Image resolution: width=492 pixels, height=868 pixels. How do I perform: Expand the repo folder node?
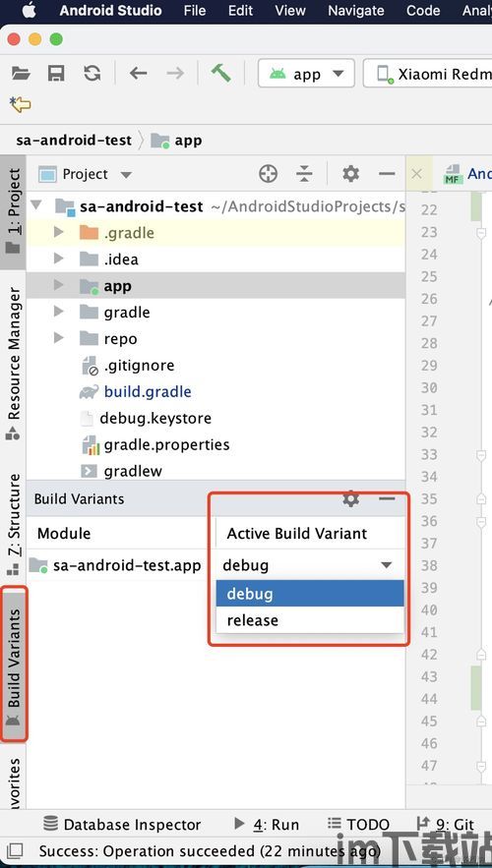[59, 338]
